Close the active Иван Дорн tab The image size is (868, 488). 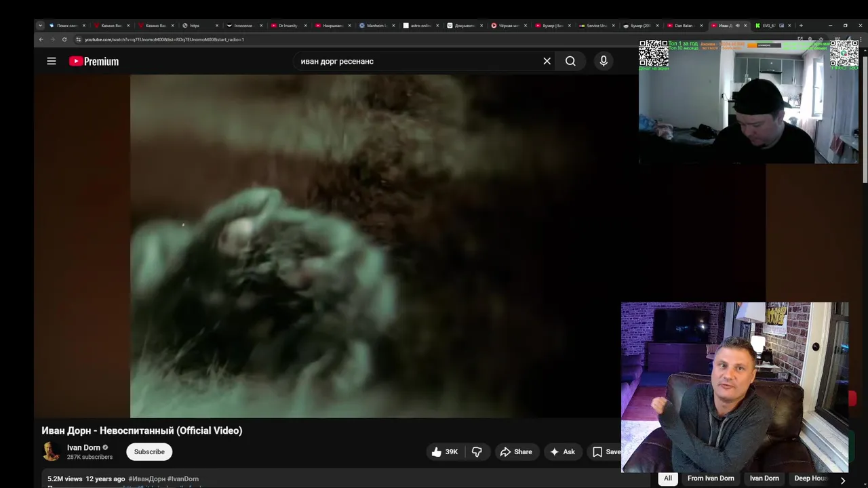[746, 26]
